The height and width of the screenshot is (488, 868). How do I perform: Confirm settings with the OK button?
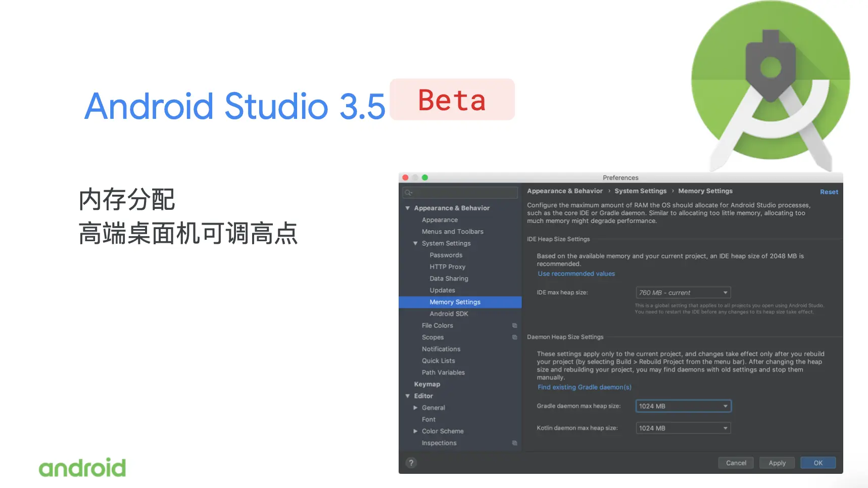(818, 463)
